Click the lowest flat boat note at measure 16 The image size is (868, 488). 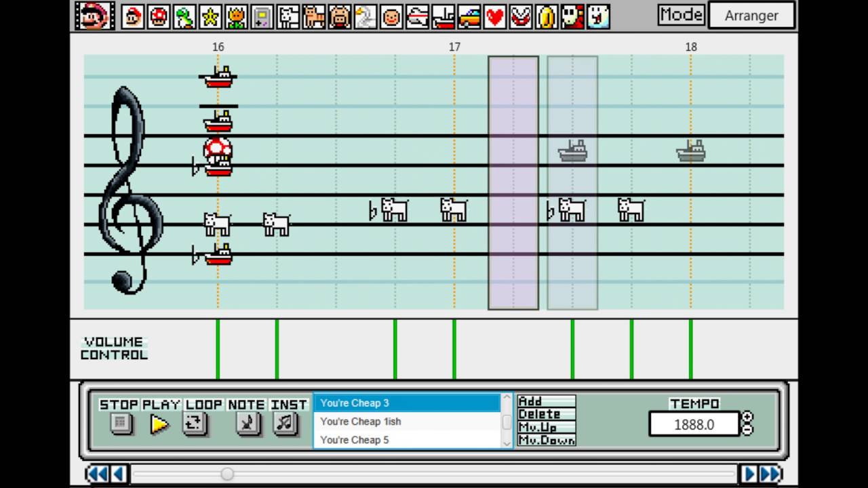pyautogui.click(x=218, y=254)
